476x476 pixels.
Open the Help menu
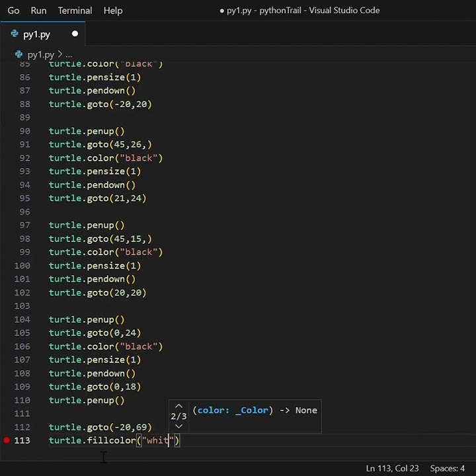pyautogui.click(x=113, y=11)
